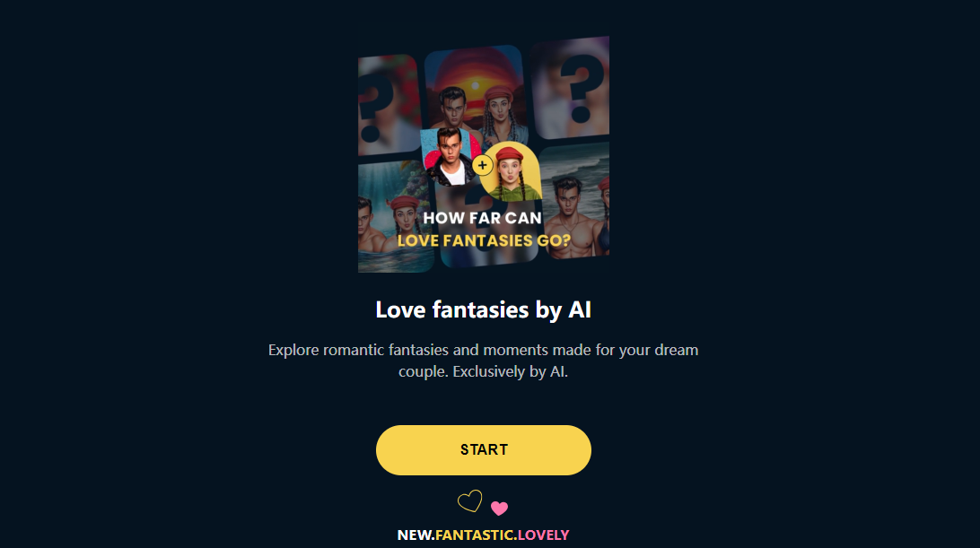This screenshot has width=980, height=548.
Task: Click the "LOVE FANTASIES GO?" yellow text
Action: coord(484,240)
